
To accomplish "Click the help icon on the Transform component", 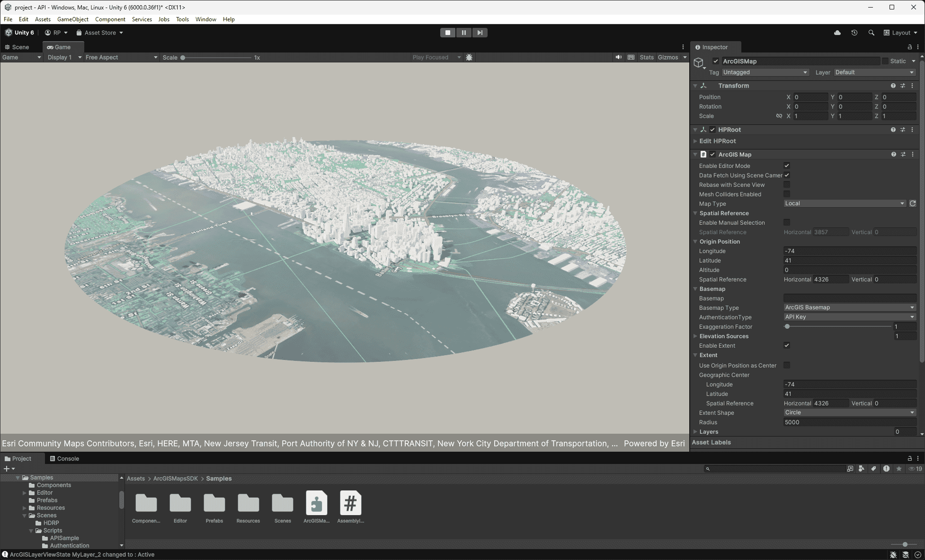I will [x=893, y=86].
